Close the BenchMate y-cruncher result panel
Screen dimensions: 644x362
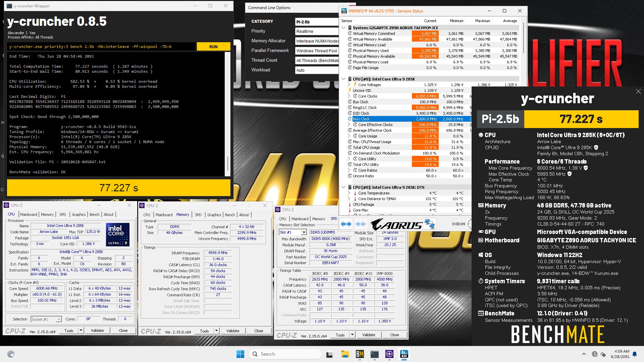(638, 91)
